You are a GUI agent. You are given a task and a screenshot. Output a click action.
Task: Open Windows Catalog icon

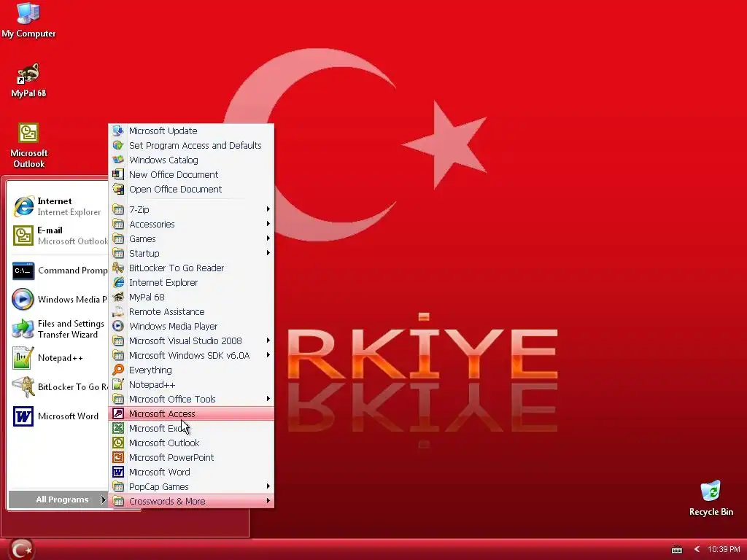click(x=118, y=160)
